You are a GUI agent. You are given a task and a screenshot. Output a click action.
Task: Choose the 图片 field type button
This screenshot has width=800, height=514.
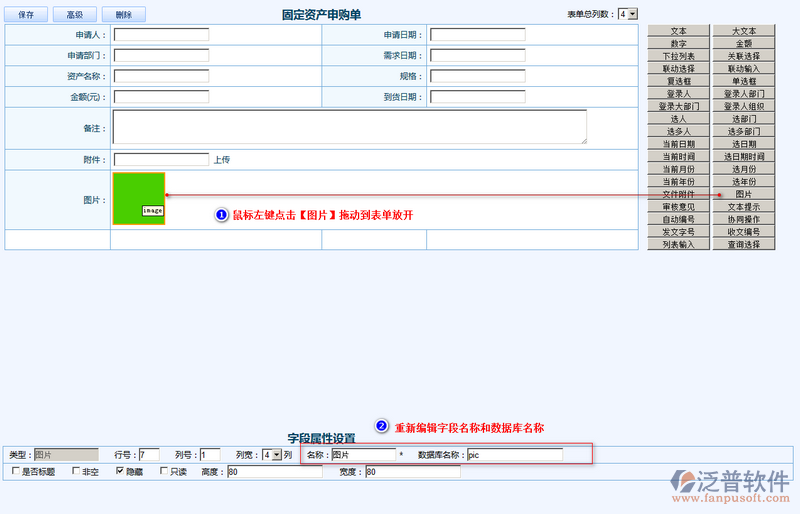pyautogui.click(x=743, y=194)
